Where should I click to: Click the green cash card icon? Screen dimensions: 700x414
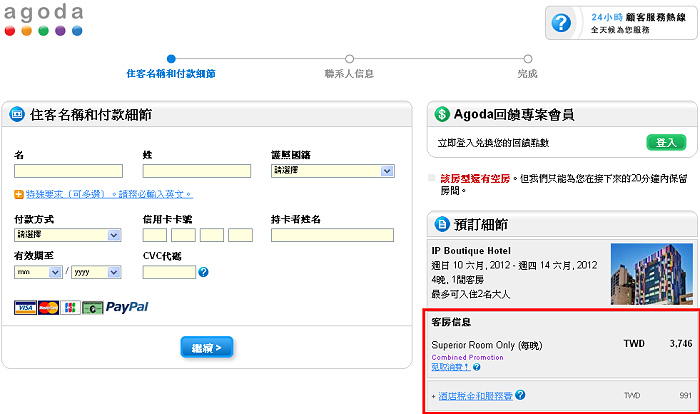92,308
